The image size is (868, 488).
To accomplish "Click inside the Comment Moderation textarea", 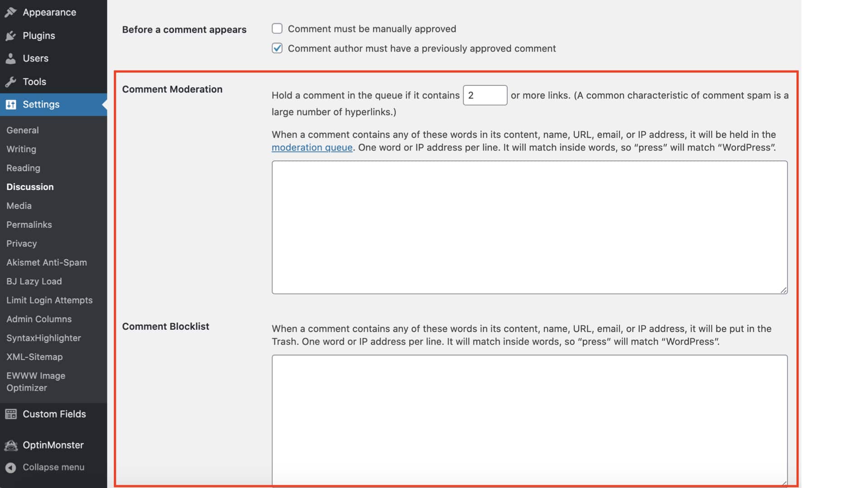I will click(x=529, y=227).
